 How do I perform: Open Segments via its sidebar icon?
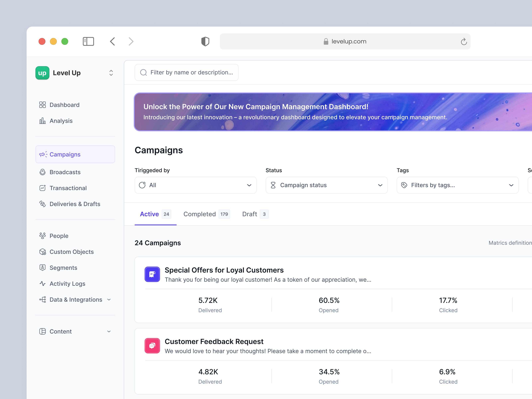coord(43,267)
